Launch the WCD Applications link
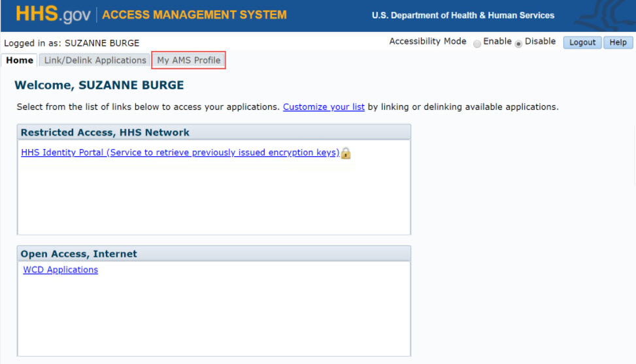Screen dimensions: 636x364 click(60, 270)
